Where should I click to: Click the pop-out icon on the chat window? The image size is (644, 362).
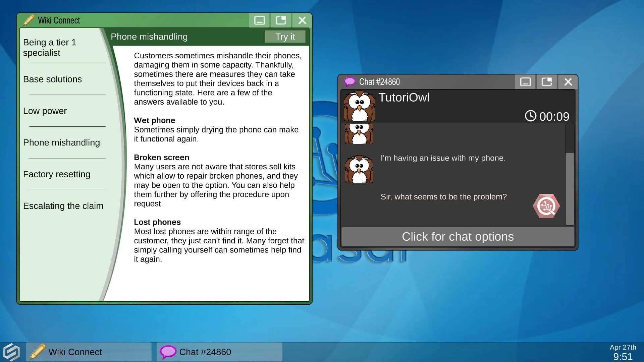(546, 81)
